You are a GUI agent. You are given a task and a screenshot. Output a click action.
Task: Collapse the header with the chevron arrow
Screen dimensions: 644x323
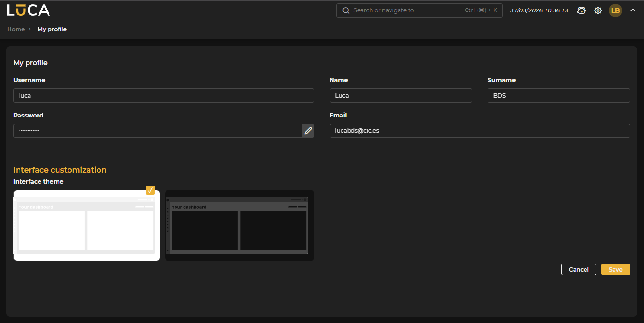[x=633, y=10]
